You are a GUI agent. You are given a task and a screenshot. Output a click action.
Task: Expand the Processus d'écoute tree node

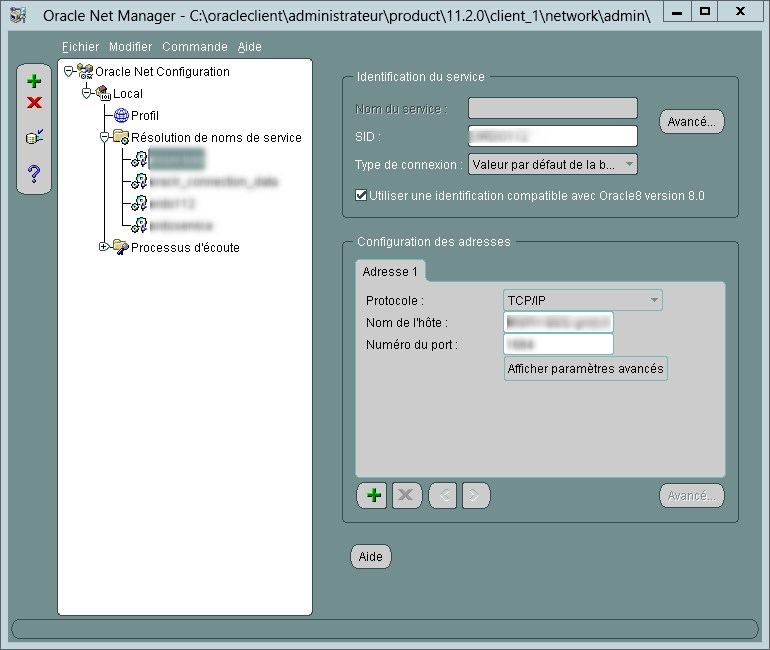[x=103, y=247]
